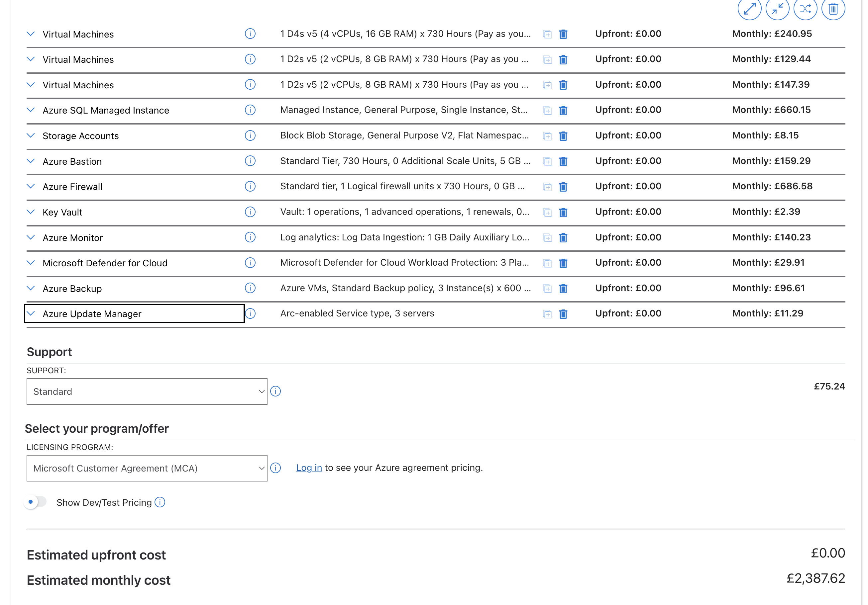Viewport: 868px width, 605px height.
Task: Expand the Azure SQL Managed Instance chevron
Action: (31, 110)
